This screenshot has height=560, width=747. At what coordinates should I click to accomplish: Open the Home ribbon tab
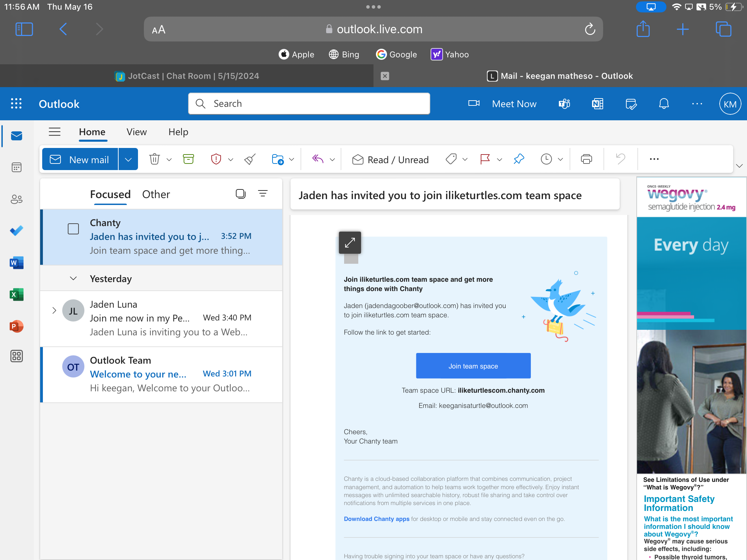point(92,132)
